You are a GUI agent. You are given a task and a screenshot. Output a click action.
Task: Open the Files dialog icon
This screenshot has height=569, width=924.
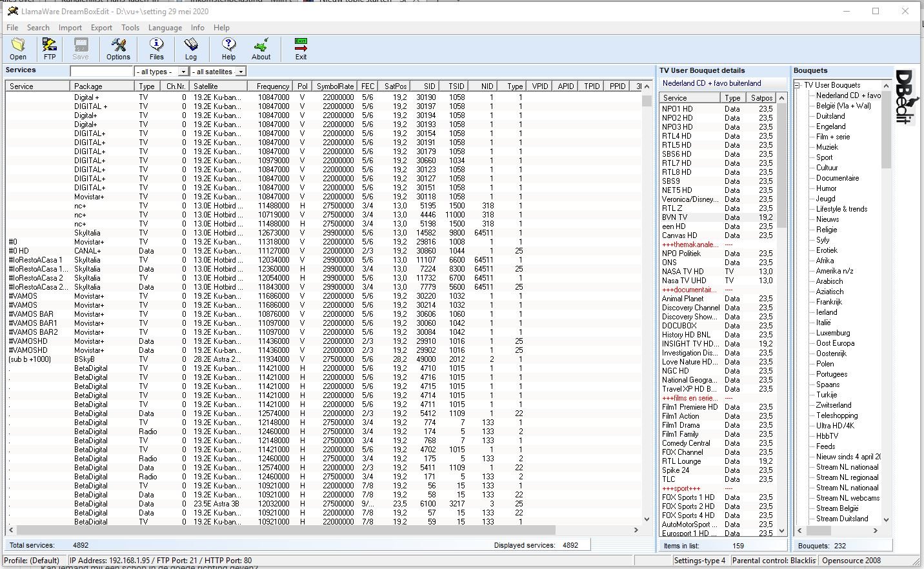click(x=156, y=49)
